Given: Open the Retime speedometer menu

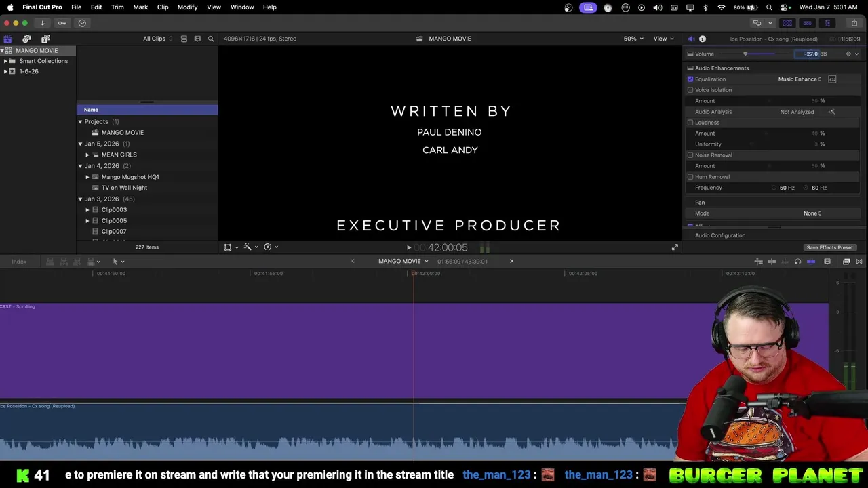Looking at the screenshot, I should point(268,247).
